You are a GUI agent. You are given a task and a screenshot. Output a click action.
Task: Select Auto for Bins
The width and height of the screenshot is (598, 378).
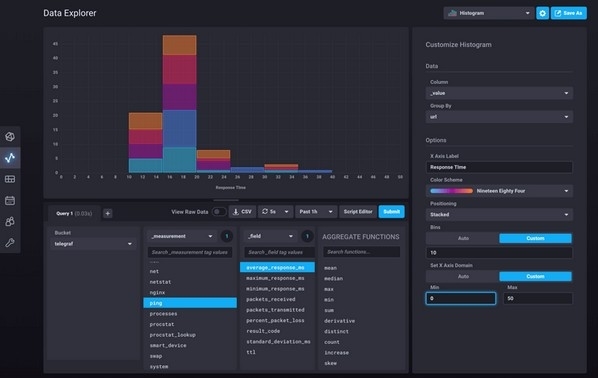point(463,238)
